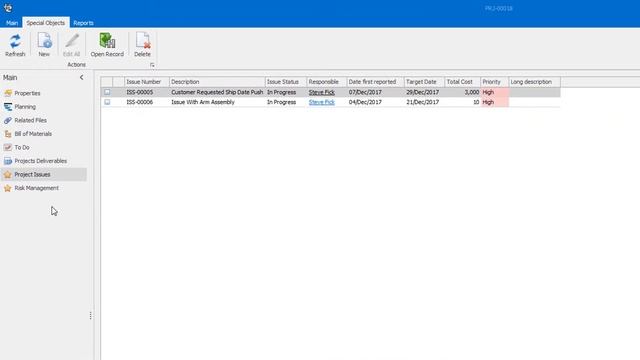
Task: Sort by the Date first reported column
Action: point(376,82)
